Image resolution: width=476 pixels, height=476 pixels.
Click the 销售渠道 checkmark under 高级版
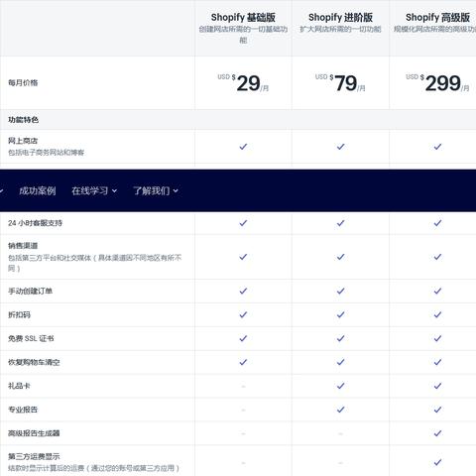[437, 257]
